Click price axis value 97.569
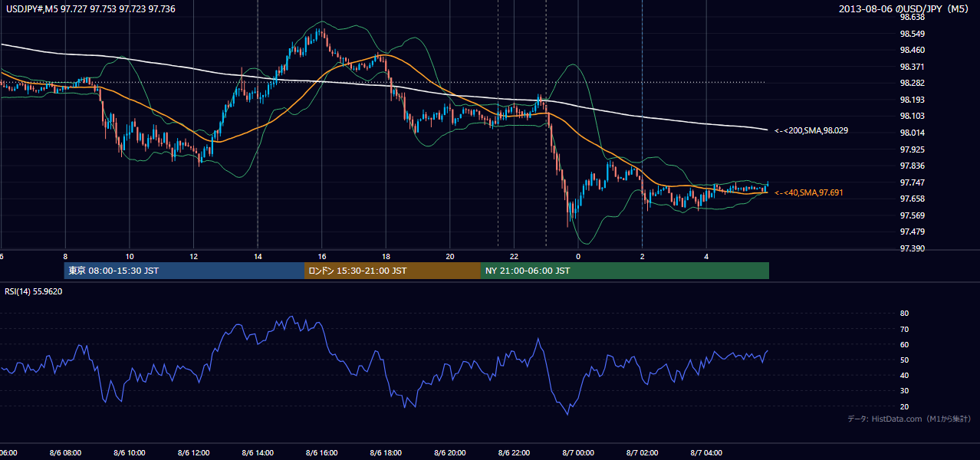 tap(912, 215)
